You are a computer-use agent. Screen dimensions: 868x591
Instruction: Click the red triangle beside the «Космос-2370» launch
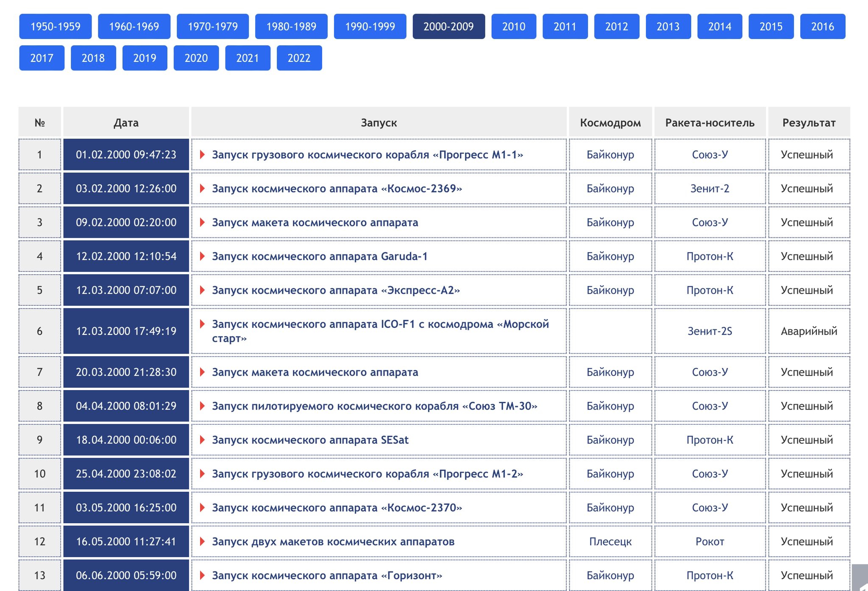[202, 508]
